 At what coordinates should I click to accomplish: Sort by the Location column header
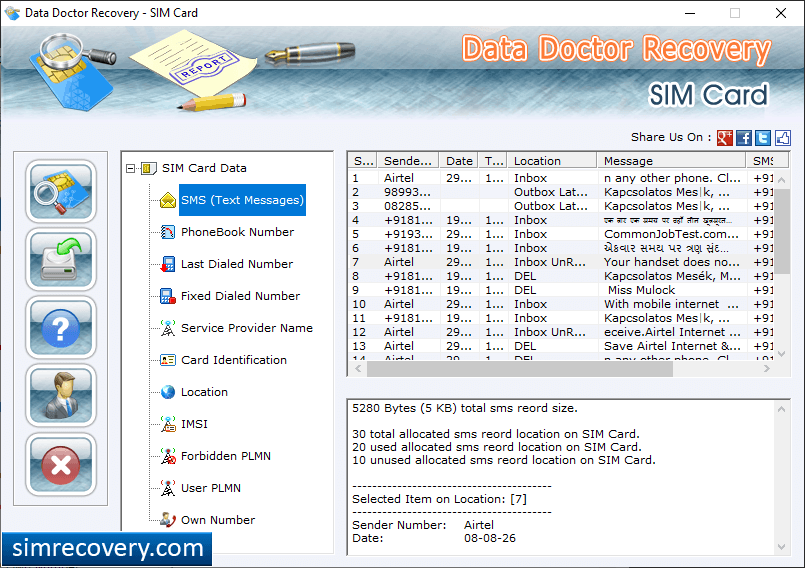[552, 161]
